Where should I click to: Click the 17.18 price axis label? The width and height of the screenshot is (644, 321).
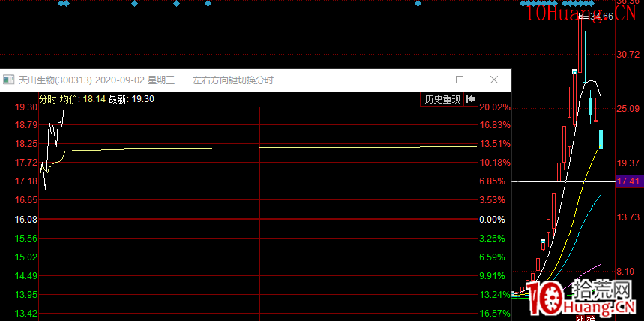26,181
